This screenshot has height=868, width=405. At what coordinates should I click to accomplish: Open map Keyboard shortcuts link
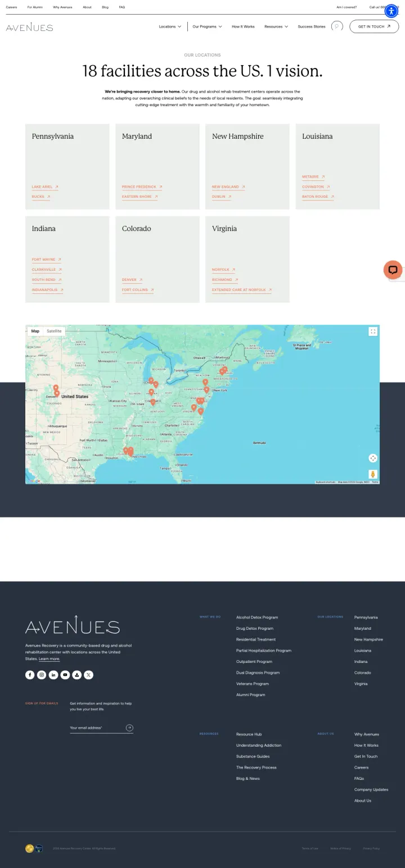pos(325,482)
